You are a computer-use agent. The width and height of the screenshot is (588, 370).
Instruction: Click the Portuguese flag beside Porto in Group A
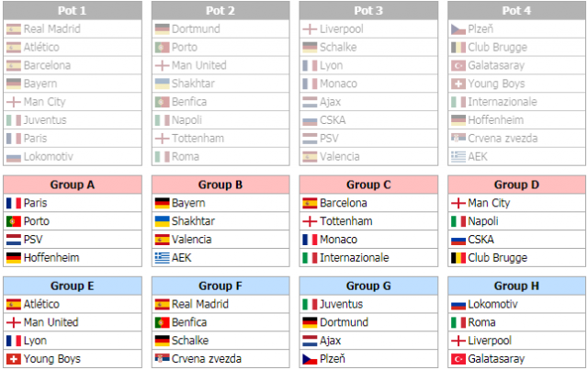click(14, 221)
